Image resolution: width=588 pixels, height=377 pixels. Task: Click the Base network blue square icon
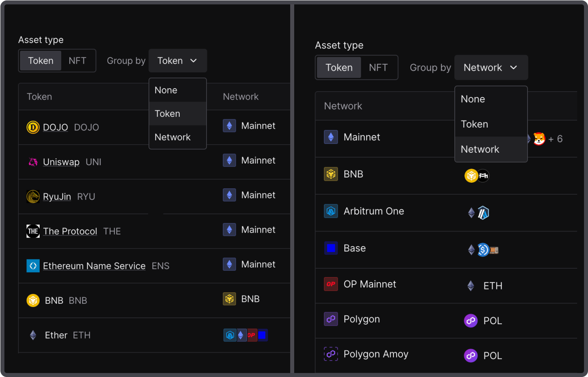(331, 248)
